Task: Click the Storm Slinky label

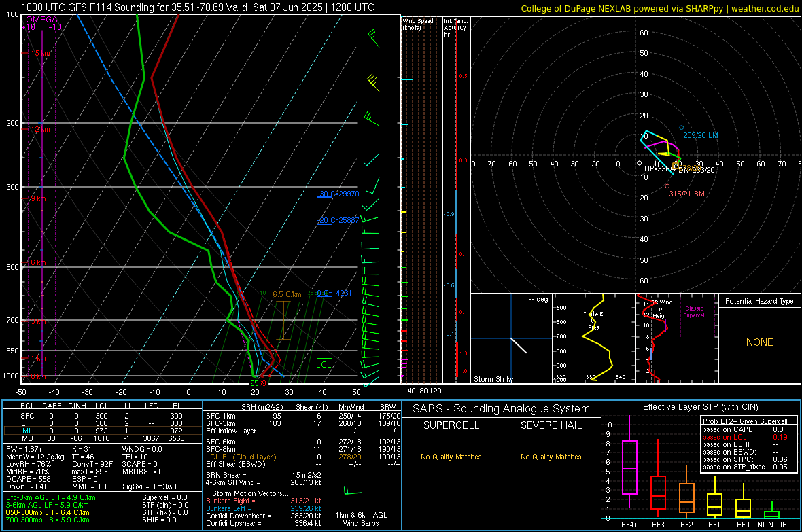Action: tap(493, 379)
